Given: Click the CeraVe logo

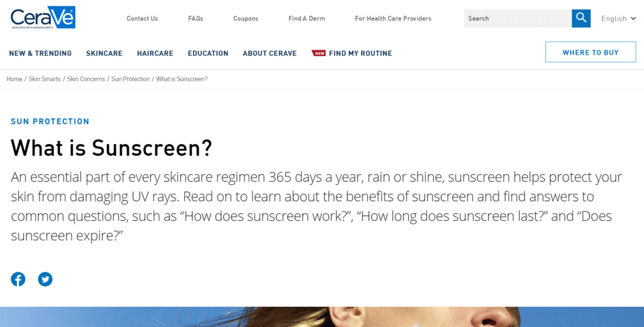Looking at the screenshot, I should (43, 17).
